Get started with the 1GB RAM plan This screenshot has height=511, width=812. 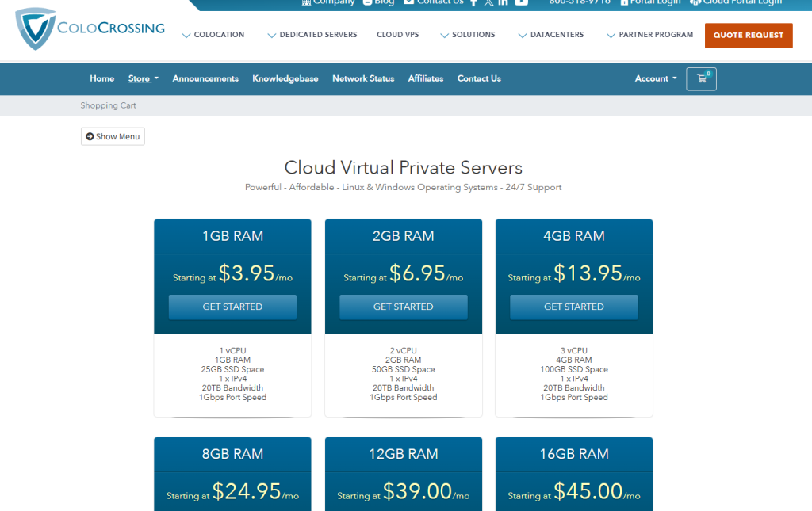click(x=232, y=307)
